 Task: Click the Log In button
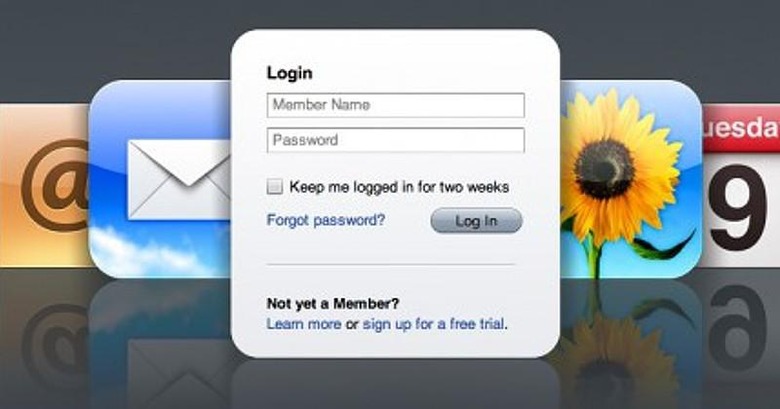tap(476, 221)
